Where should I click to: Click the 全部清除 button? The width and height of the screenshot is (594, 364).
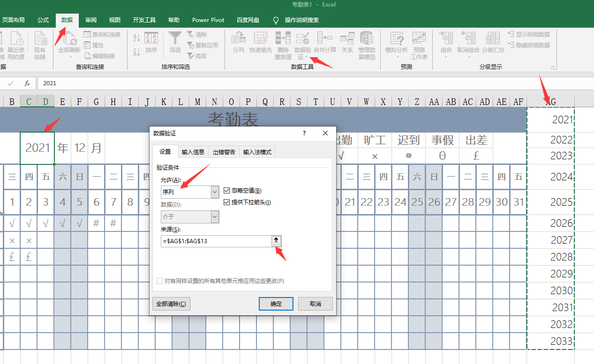[171, 304]
